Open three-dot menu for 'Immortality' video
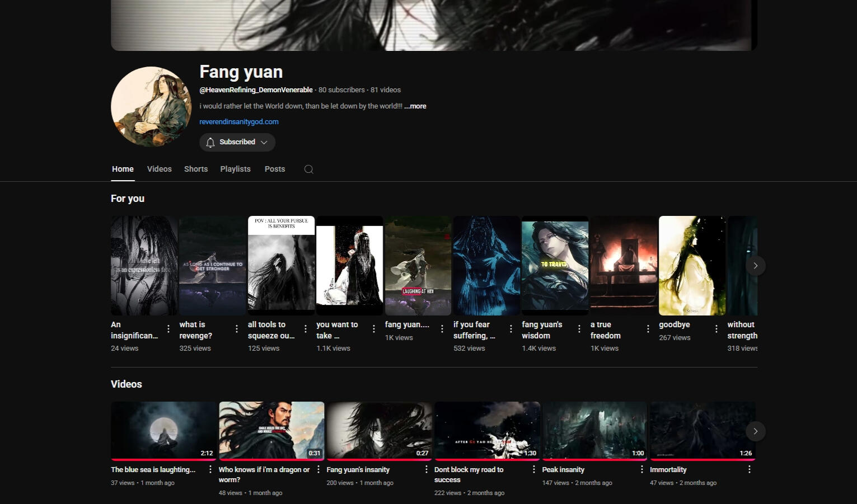The width and height of the screenshot is (857, 504). tap(749, 469)
